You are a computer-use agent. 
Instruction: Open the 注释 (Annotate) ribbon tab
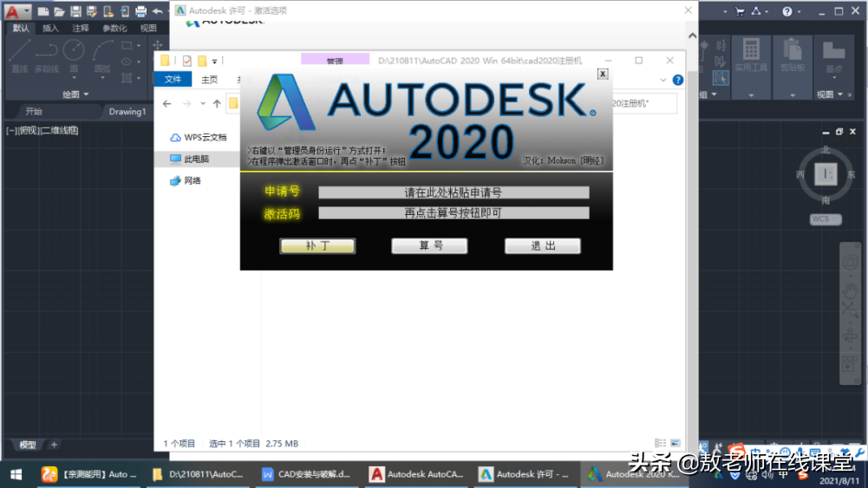[81, 29]
